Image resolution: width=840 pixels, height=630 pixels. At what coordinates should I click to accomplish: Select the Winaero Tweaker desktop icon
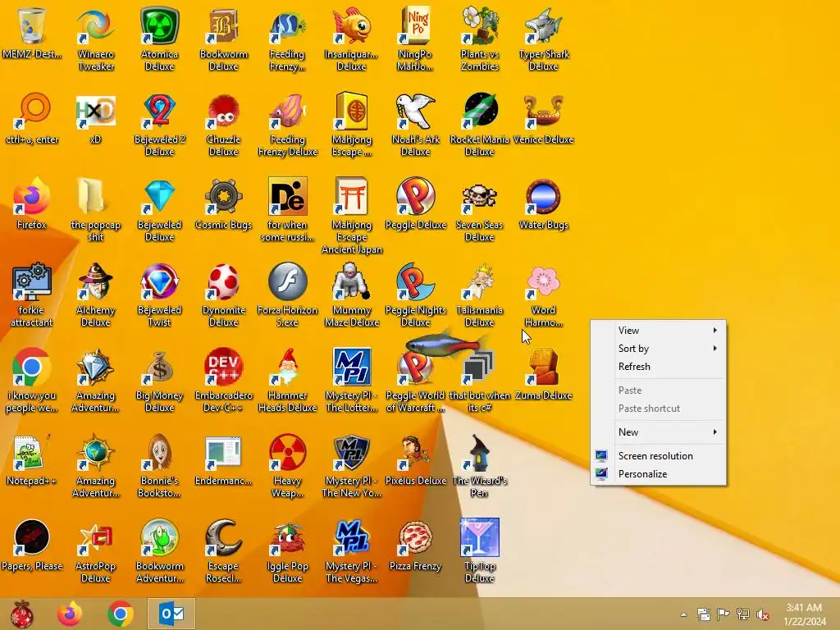[x=95, y=25]
